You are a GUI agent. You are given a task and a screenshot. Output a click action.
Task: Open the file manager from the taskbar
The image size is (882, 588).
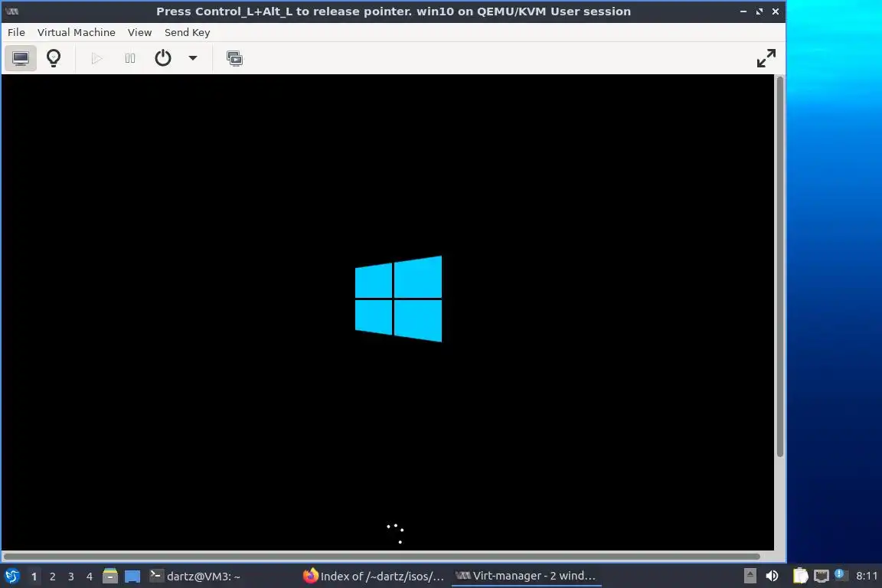[110, 577]
